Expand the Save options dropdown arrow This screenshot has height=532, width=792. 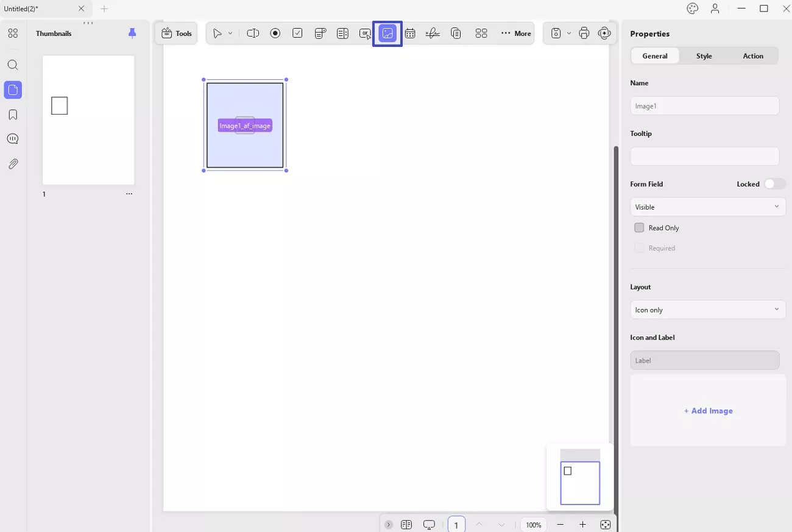(x=569, y=34)
